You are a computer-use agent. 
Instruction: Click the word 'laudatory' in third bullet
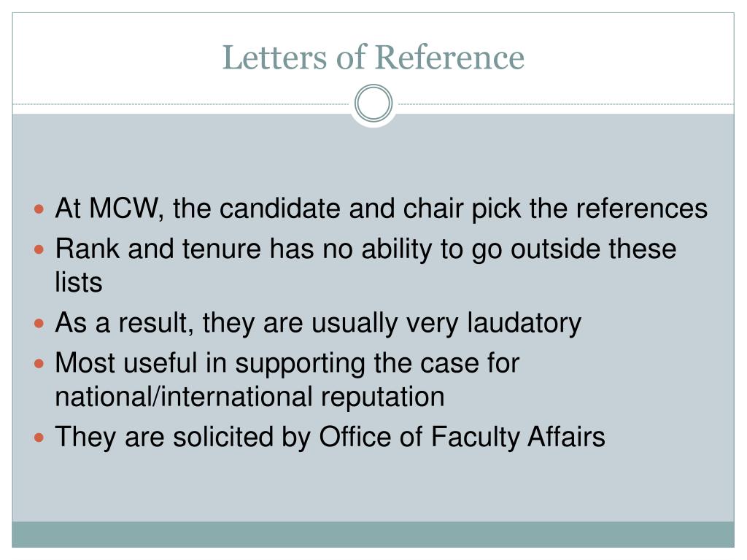point(524,323)
